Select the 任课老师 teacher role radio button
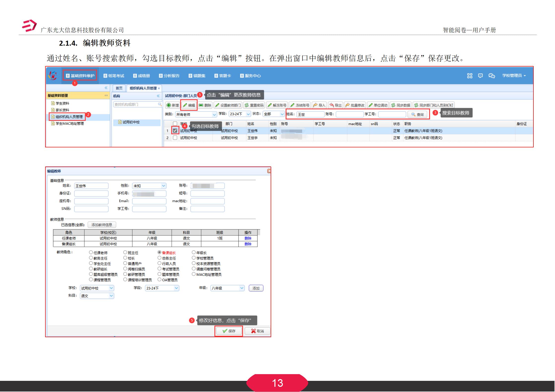Screen dimensions: 555x392 tap(91, 253)
